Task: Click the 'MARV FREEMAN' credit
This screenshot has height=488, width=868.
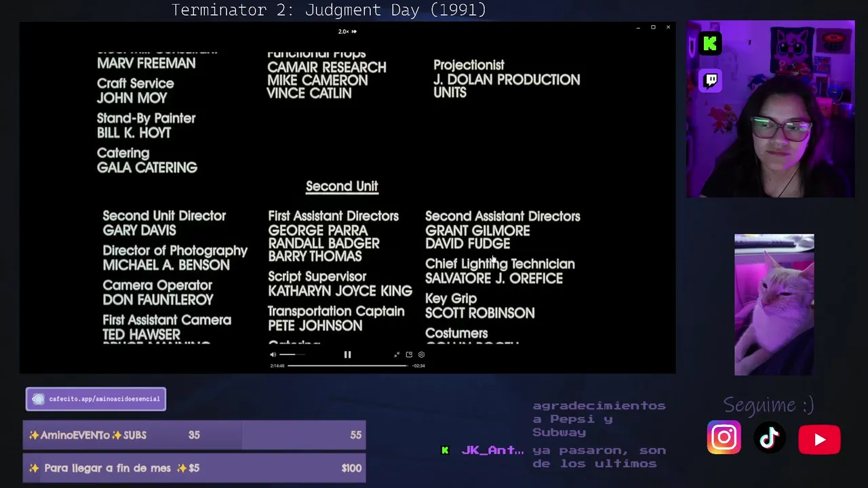Action: tap(146, 63)
